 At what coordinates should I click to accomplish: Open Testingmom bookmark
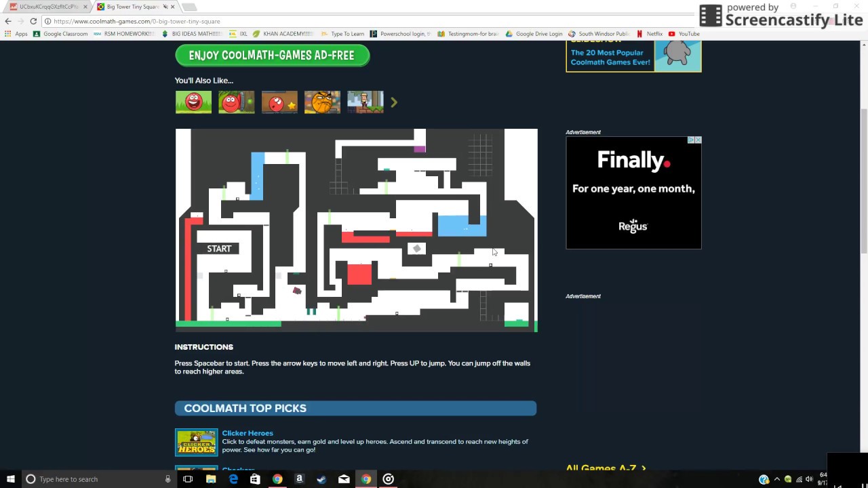point(468,34)
